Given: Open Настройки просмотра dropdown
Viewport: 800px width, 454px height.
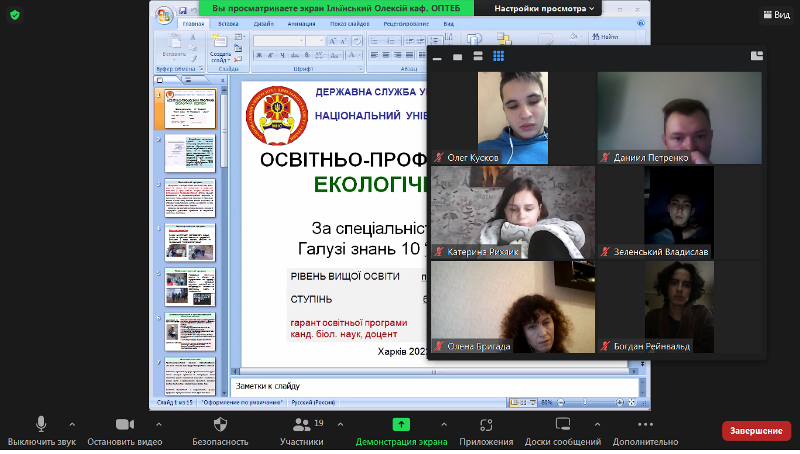Looking at the screenshot, I should tap(543, 8).
